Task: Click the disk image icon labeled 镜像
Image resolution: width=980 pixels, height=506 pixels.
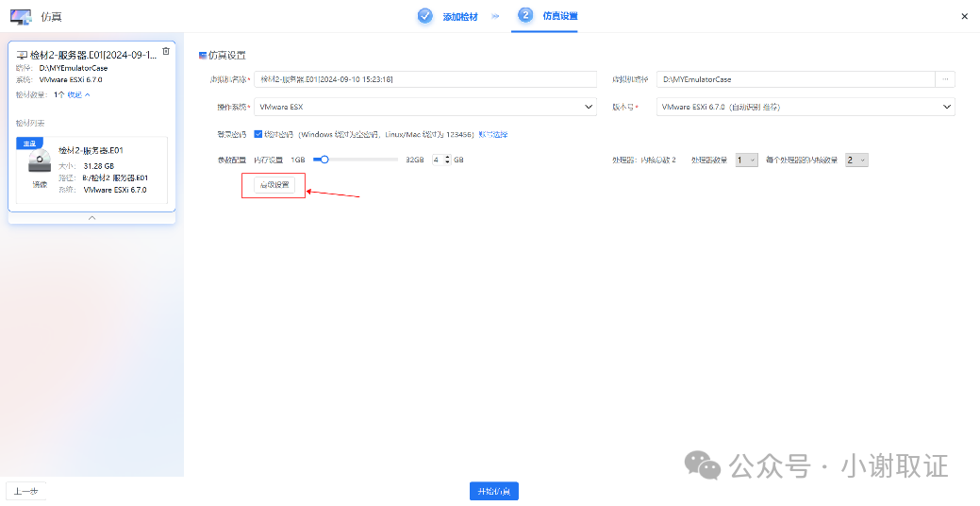Action: [x=40, y=161]
